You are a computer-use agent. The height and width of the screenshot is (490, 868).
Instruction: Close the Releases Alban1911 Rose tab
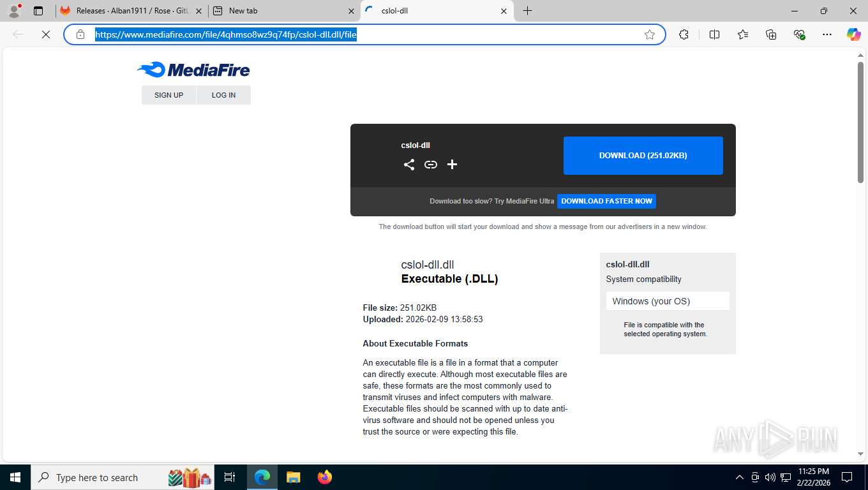[198, 11]
